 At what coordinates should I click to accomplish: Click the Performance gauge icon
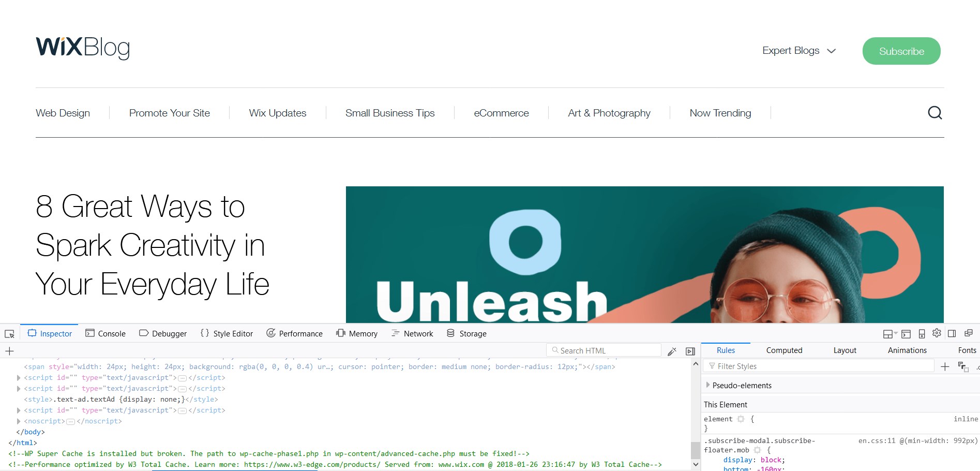point(270,333)
